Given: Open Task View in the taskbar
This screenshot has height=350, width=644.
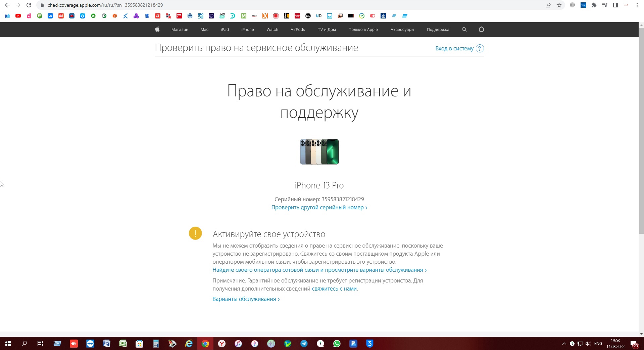Looking at the screenshot, I should point(40,344).
